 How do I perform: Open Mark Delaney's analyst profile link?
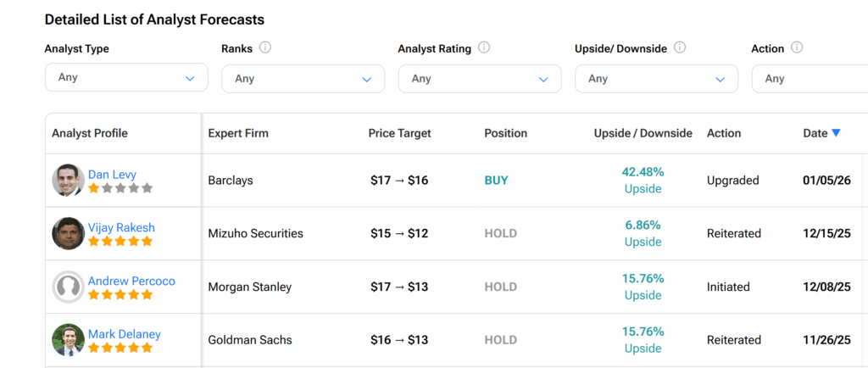[124, 334]
